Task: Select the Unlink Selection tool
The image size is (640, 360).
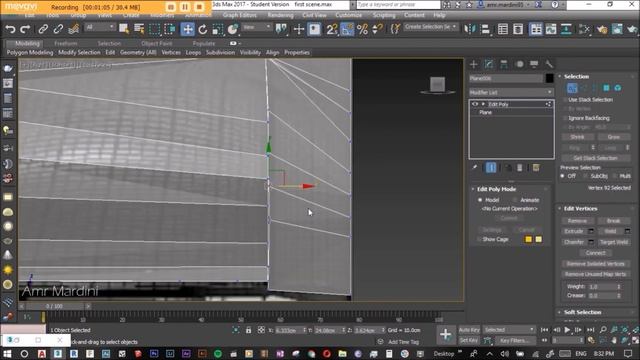Action: pyautogui.click(x=58, y=29)
